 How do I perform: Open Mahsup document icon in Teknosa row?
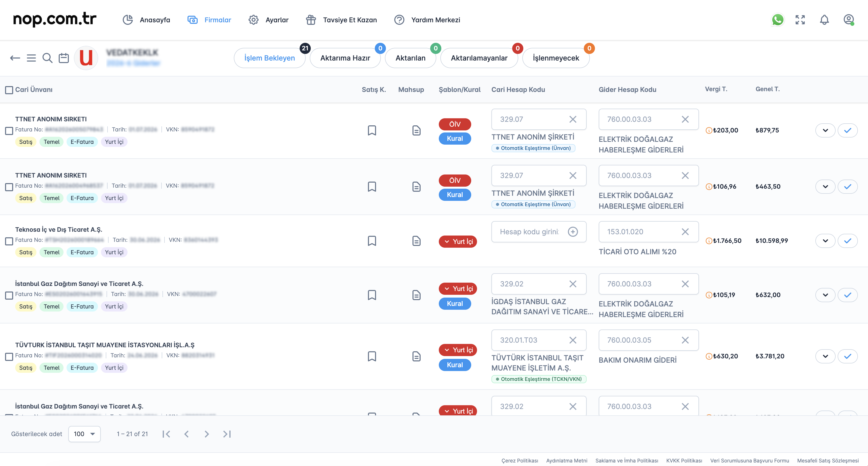[417, 241]
